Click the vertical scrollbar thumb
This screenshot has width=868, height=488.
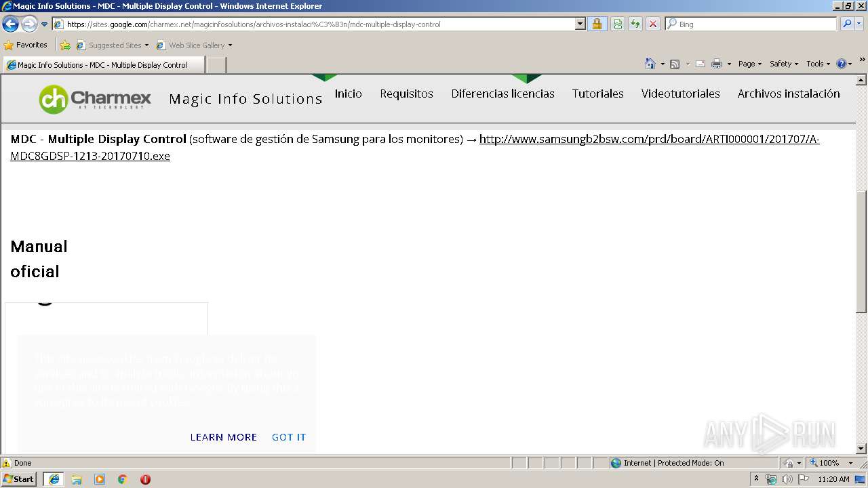tap(862, 251)
